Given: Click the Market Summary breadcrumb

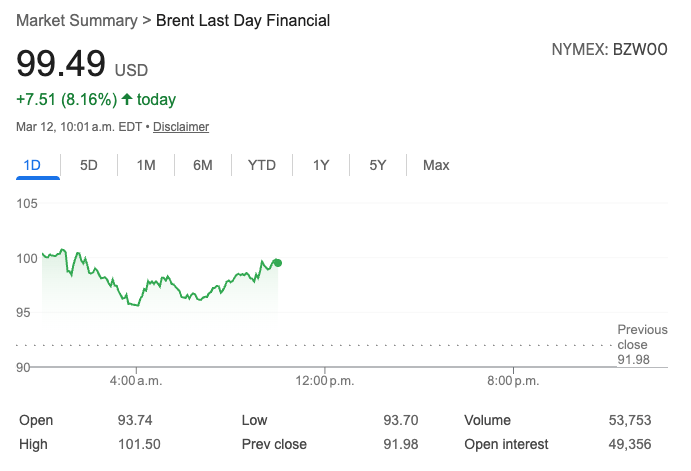Looking at the screenshot, I should pyautogui.click(x=76, y=20).
